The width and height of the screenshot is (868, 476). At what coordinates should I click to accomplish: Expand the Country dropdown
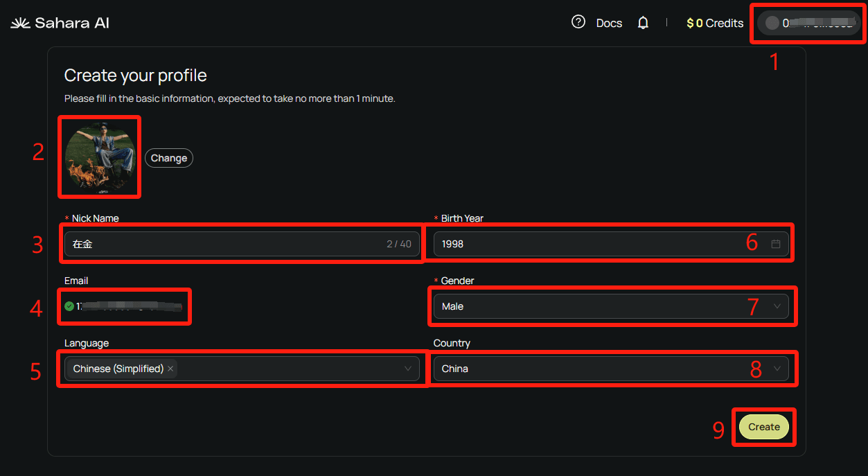[x=777, y=369]
